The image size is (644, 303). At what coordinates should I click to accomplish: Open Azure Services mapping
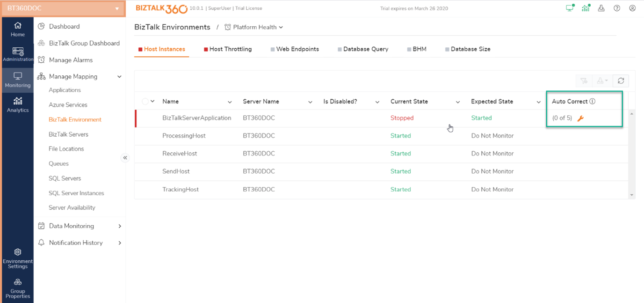pyautogui.click(x=68, y=105)
